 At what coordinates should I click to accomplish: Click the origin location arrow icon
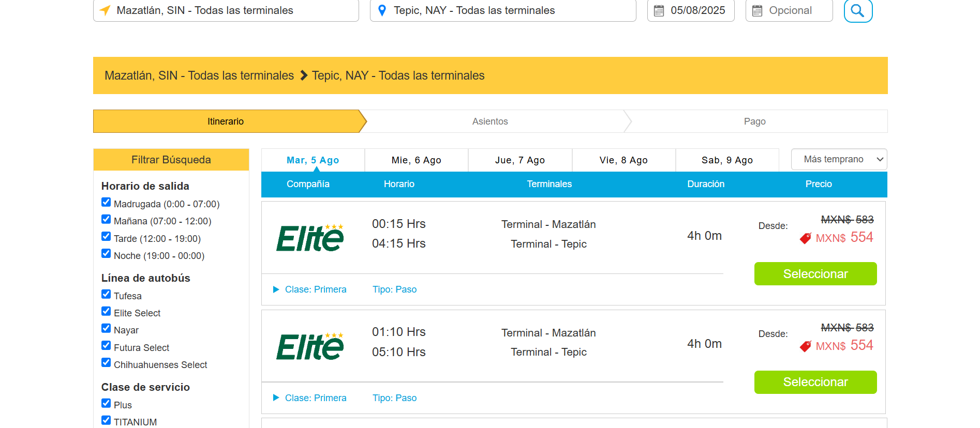105,10
